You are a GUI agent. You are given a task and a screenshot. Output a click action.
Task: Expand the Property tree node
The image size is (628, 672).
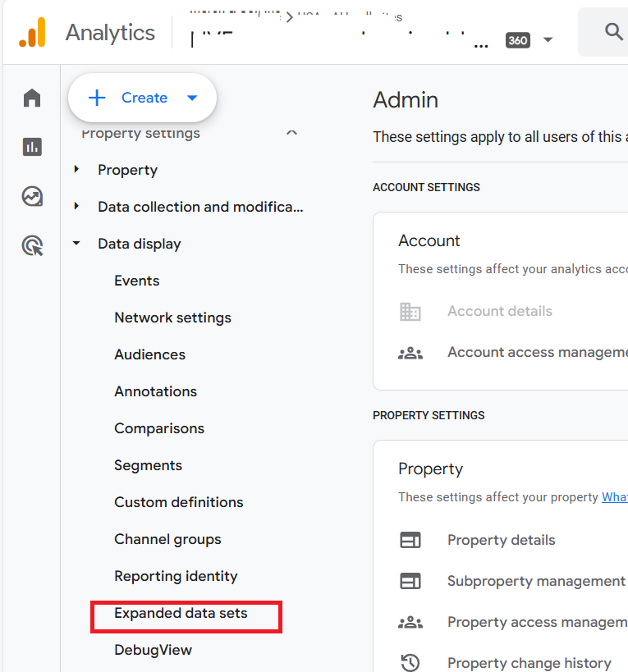click(x=77, y=170)
